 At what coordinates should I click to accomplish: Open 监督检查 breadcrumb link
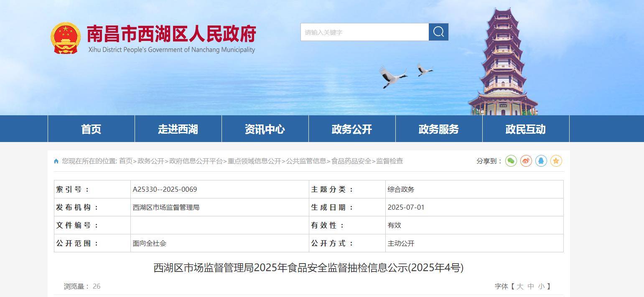(x=390, y=161)
